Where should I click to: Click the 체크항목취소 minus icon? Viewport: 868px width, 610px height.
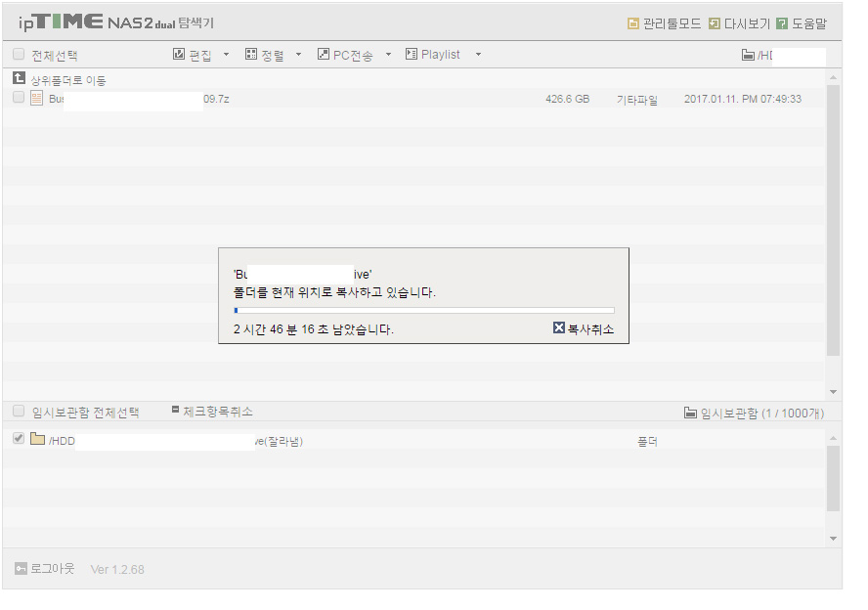pyautogui.click(x=176, y=410)
